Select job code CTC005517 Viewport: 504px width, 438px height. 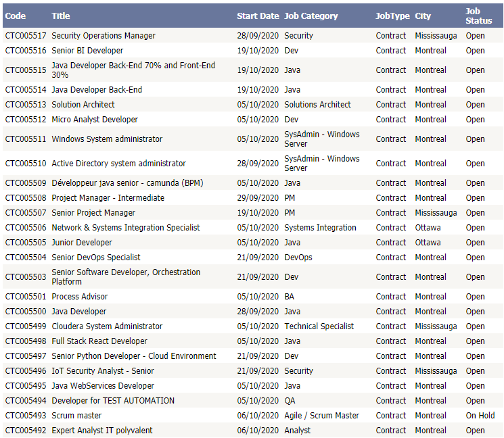(26, 36)
